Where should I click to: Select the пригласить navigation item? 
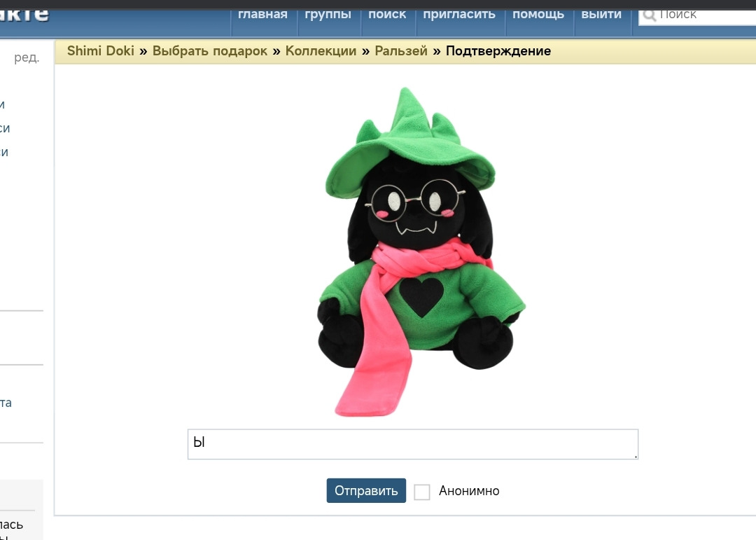click(459, 15)
